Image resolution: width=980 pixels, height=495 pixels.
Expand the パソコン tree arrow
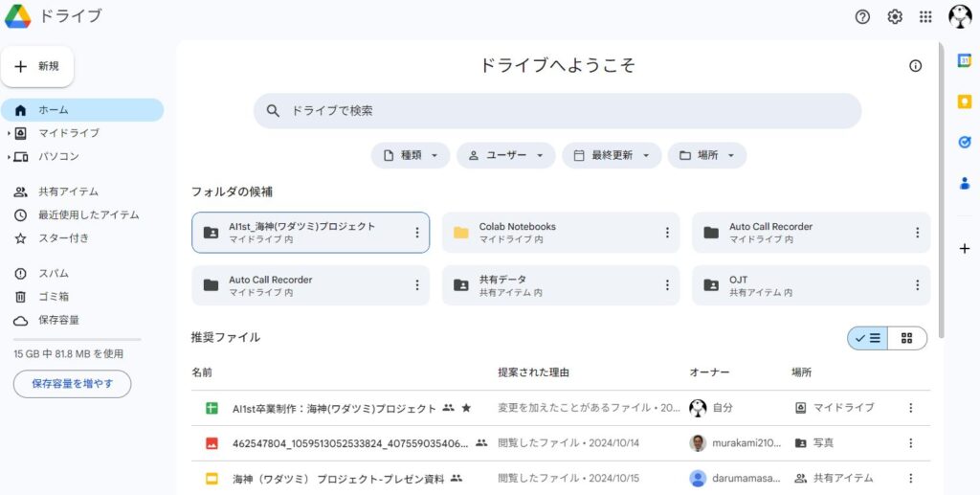(8, 156)
